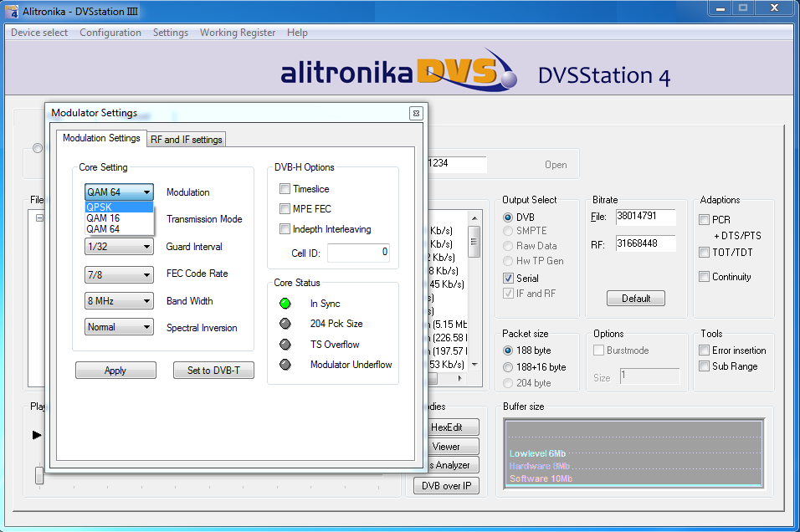Click the Modulator Underflow status indicator
800x532 pixels.
[x=285, y=365]
